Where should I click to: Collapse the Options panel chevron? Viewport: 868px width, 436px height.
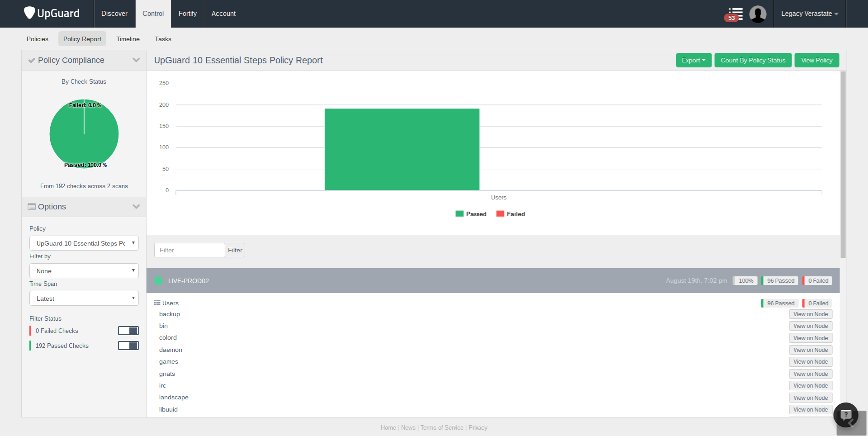(x=136, y=207)
